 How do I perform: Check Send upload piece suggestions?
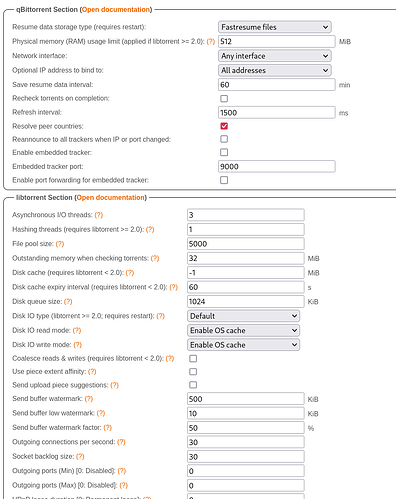(x=193, y=385)
